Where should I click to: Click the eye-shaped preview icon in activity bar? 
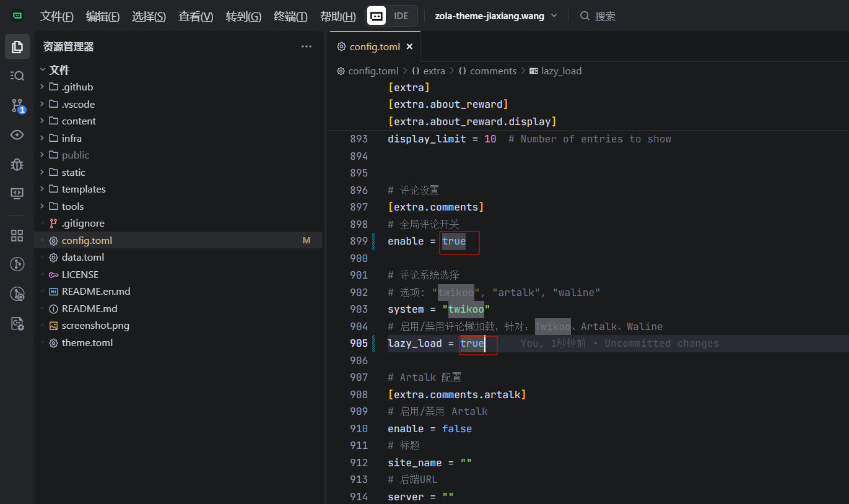[x=17, y=134]
